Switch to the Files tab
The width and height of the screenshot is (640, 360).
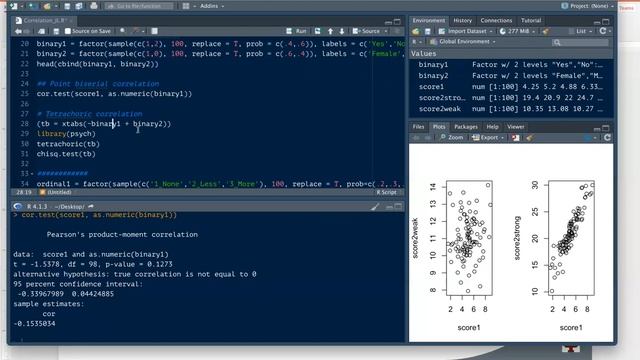418,127
